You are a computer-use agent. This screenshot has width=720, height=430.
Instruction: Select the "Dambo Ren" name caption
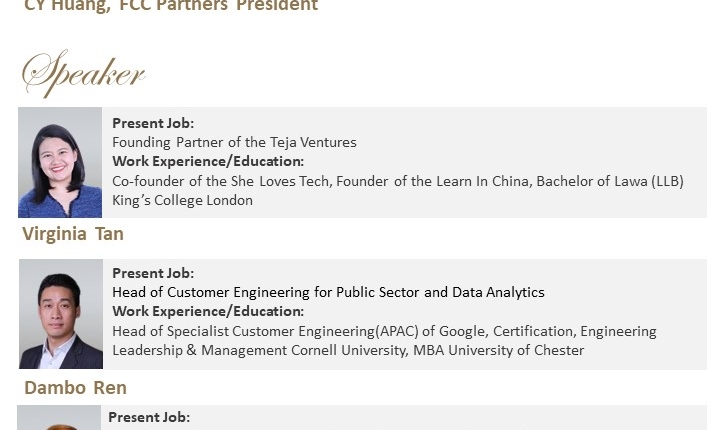click(x=75, y=387)
